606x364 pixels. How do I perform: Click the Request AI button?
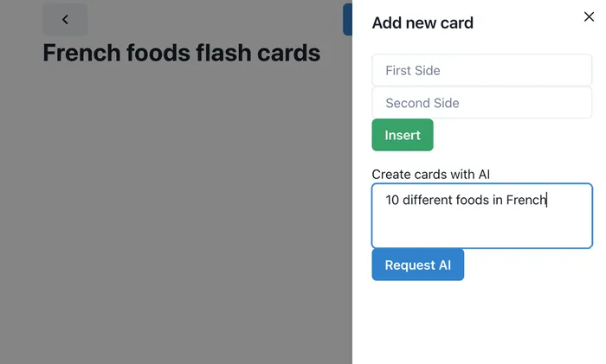pos(418,265)
